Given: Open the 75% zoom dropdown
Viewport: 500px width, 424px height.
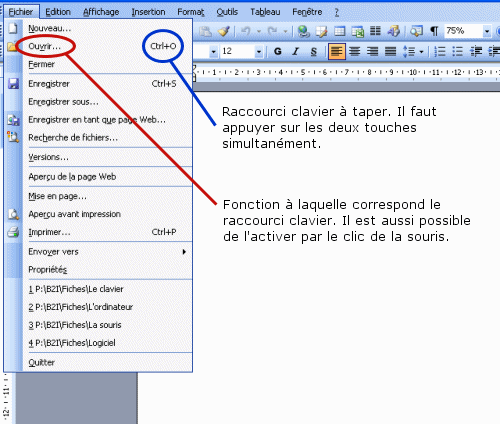Looking at the screenshot, I should coord(487,32).
